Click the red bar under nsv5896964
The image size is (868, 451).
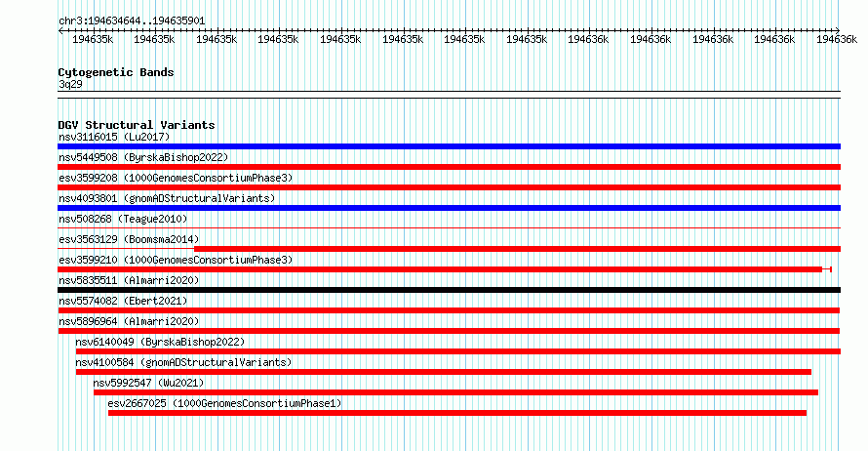click(x=449, y=331)
